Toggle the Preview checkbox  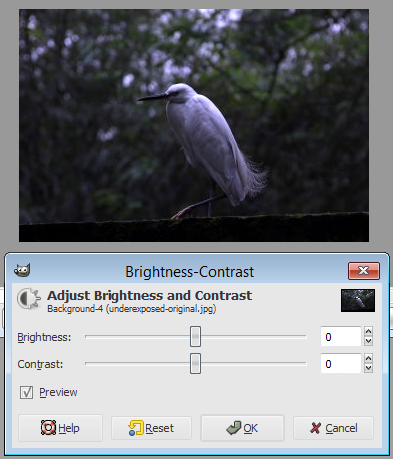26,392
